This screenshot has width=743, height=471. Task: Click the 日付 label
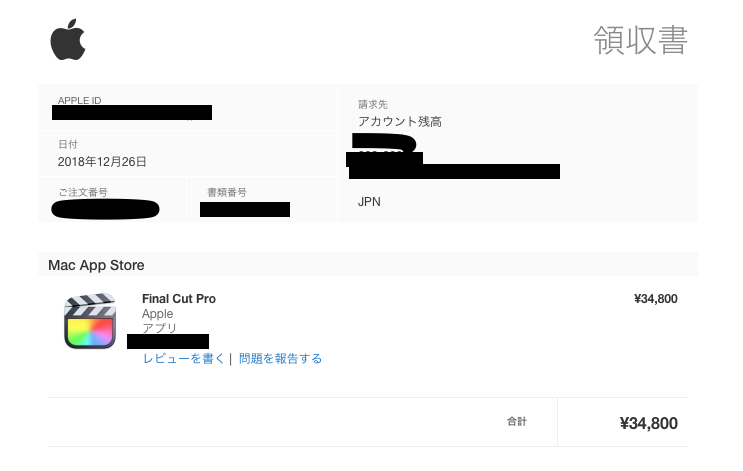click(68, 145)
